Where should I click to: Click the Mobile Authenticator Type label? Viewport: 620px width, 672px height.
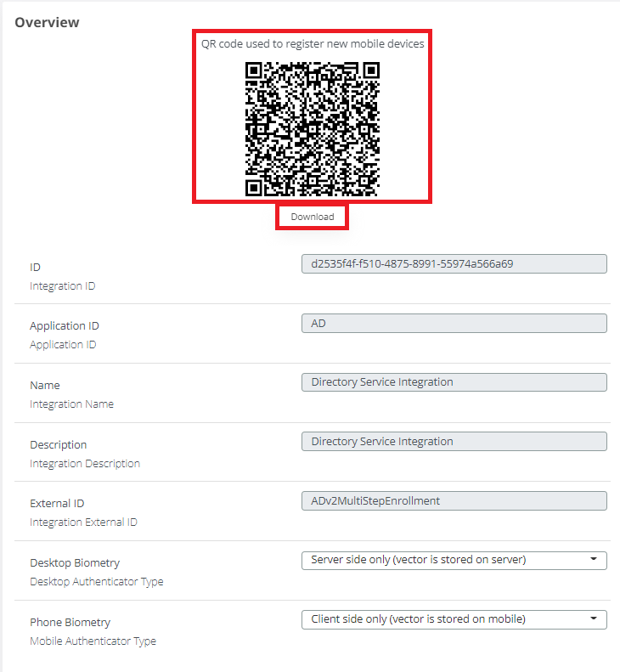(93, 641)
